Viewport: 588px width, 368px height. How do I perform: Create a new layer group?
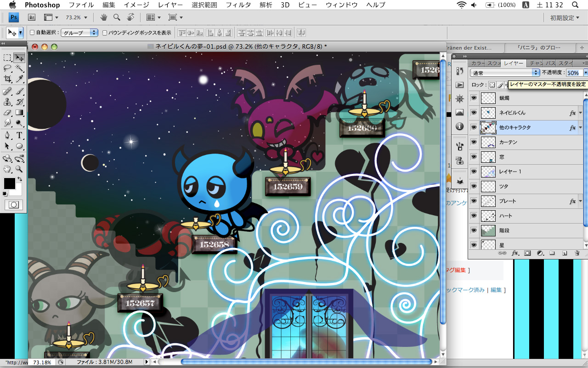[552, 253]
